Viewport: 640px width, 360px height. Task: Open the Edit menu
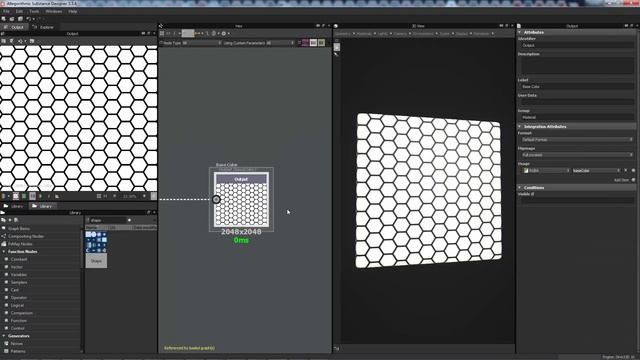tap(19, 11)
